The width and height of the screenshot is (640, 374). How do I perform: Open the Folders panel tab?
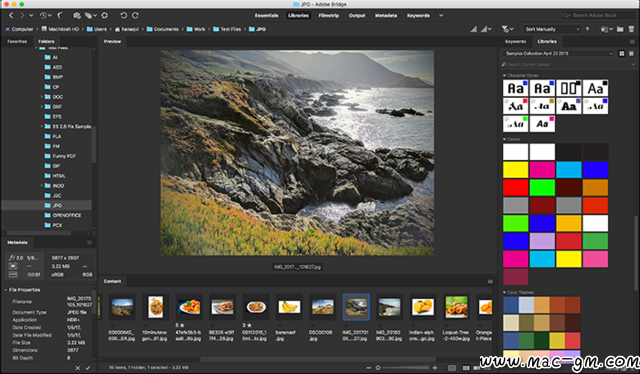[x=46, y=42]
